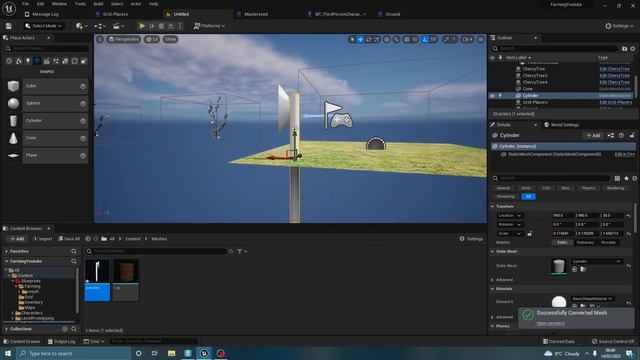Click Import in Content Browser

tap(43, 239)
